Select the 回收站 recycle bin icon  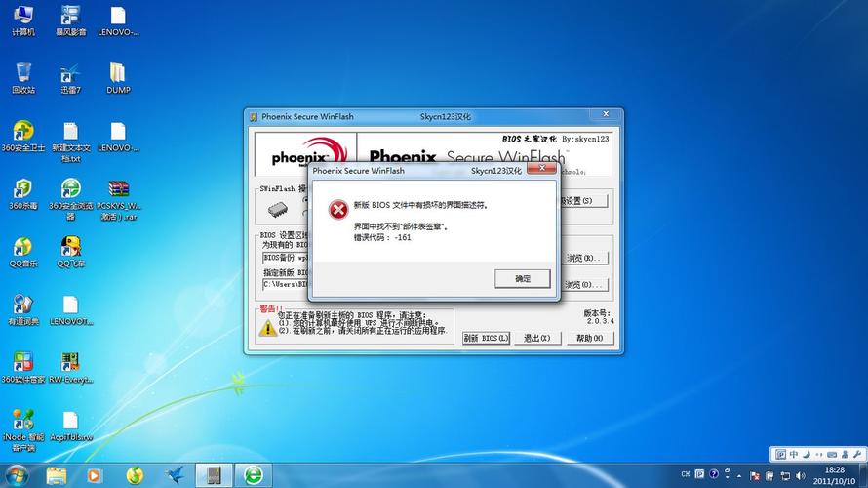tap(23, 78)
